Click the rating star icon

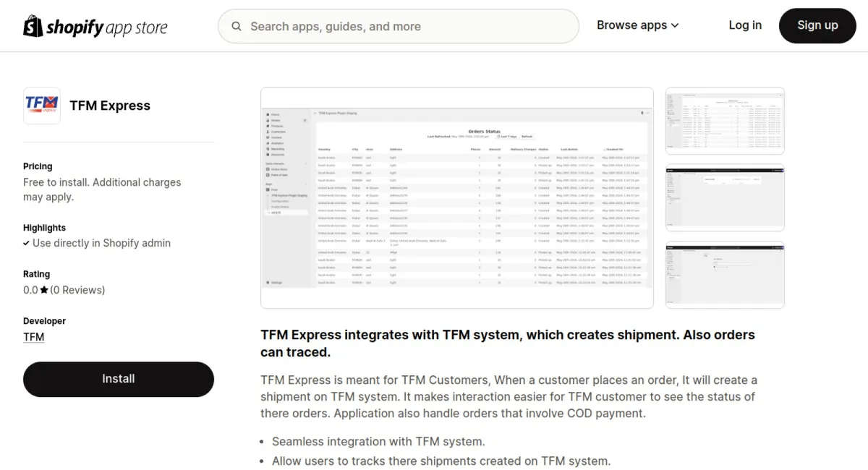[x=44, y=290]
